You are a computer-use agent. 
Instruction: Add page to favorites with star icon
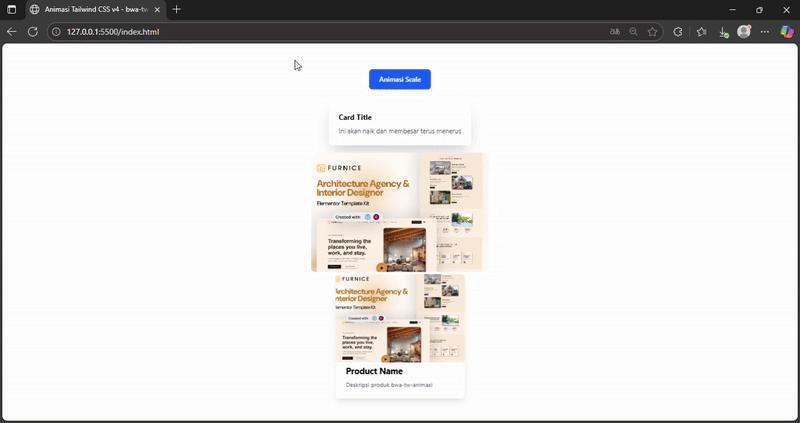(653, 32)
